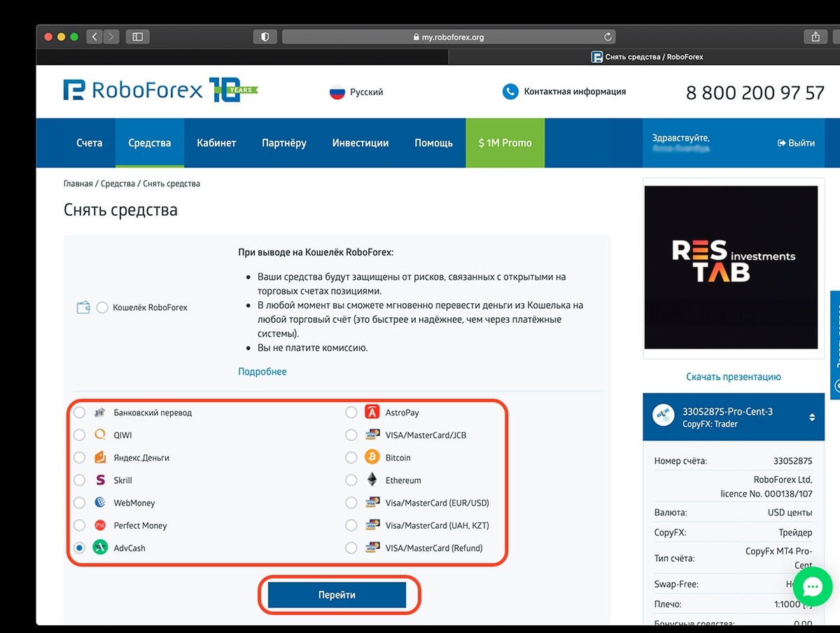Click the privacy shield icon in Safari
The width and height of the screenshot is (840, 633).
point(265,36)
